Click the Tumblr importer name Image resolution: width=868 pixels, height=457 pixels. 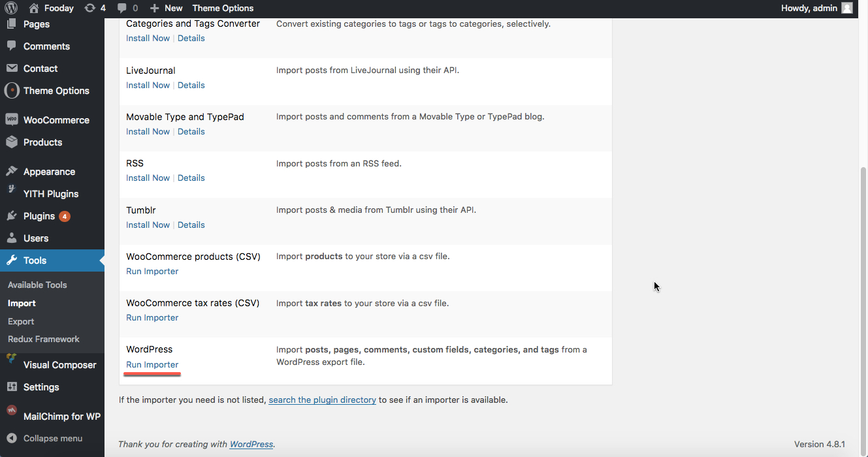[x=141, y=210]
